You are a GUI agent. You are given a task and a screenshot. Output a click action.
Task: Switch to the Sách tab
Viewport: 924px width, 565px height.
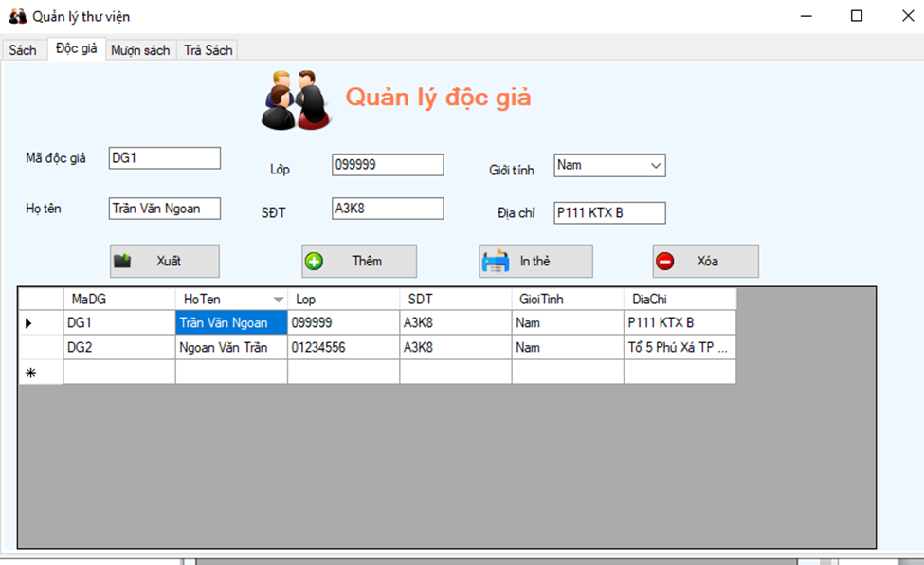pos(23,49)
